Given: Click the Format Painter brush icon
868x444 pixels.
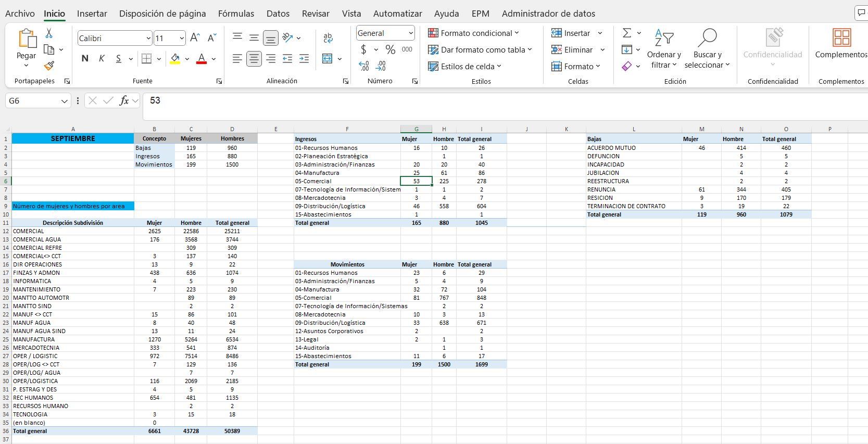Looking at the screenshot, I should [49, 66].
